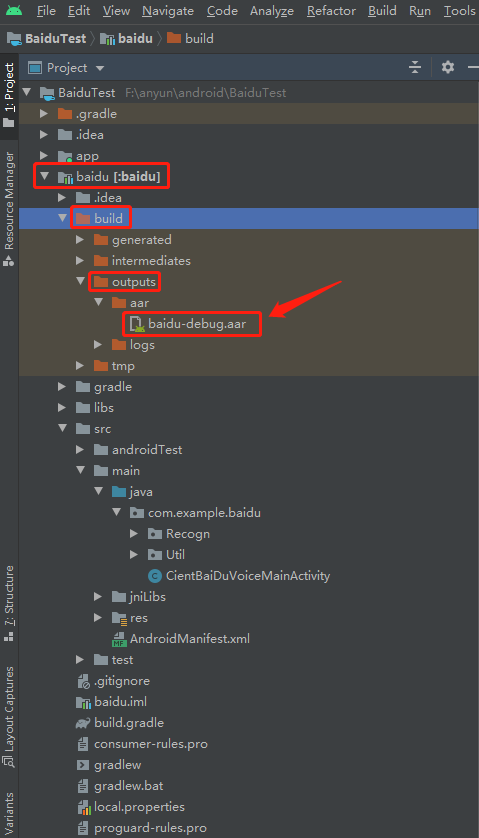479x838 pixels.
Task: Click the outputs folder icon
Action: tap(101, 282)
